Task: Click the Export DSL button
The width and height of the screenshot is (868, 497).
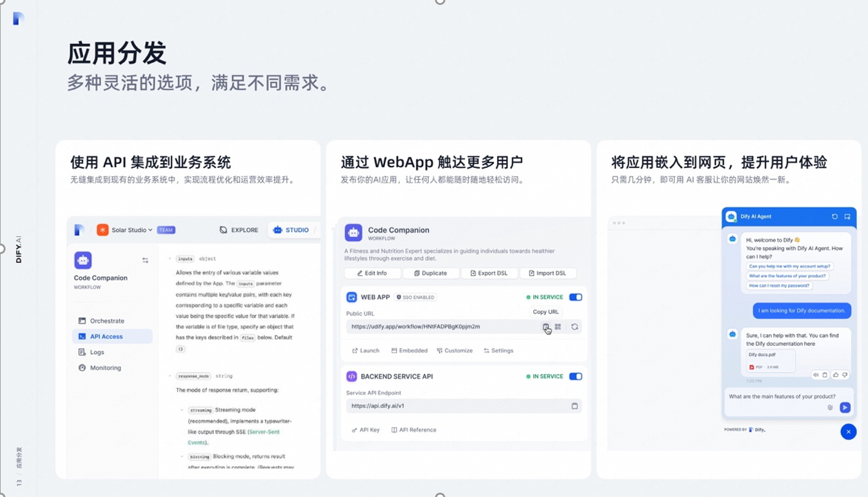Action: [x=489, y=273]
